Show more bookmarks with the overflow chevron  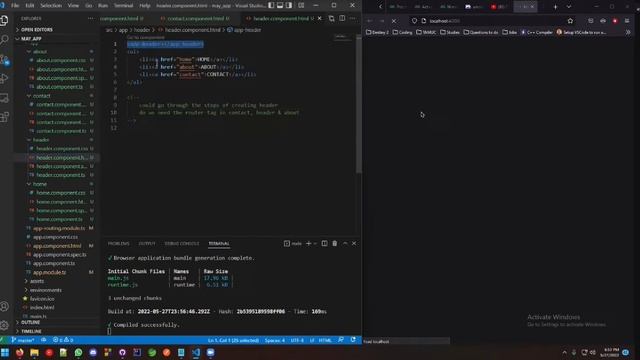click(x=628, y=32)
